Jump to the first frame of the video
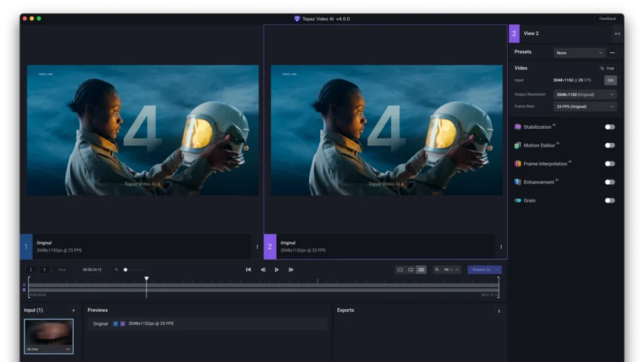The image size is (644, 362). pos(248,270)
